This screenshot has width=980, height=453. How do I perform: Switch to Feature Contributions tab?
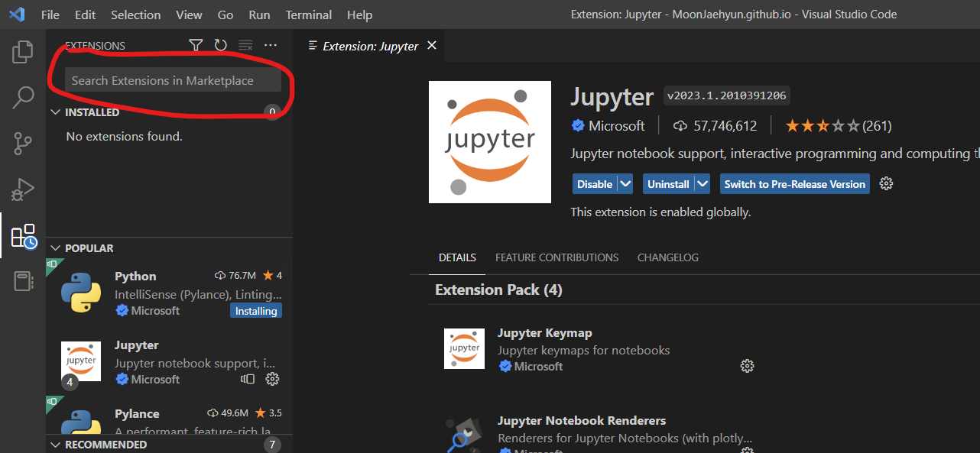click(557, 257)
